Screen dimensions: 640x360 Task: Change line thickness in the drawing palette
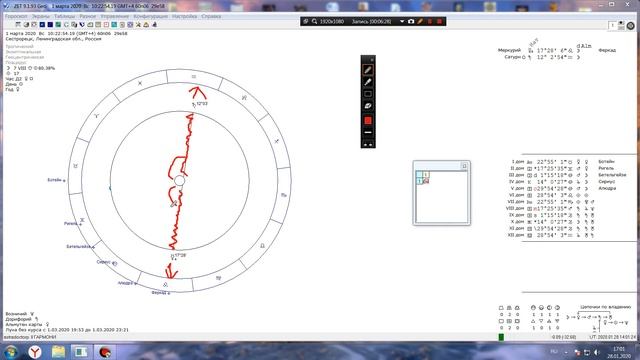[368, 133]
